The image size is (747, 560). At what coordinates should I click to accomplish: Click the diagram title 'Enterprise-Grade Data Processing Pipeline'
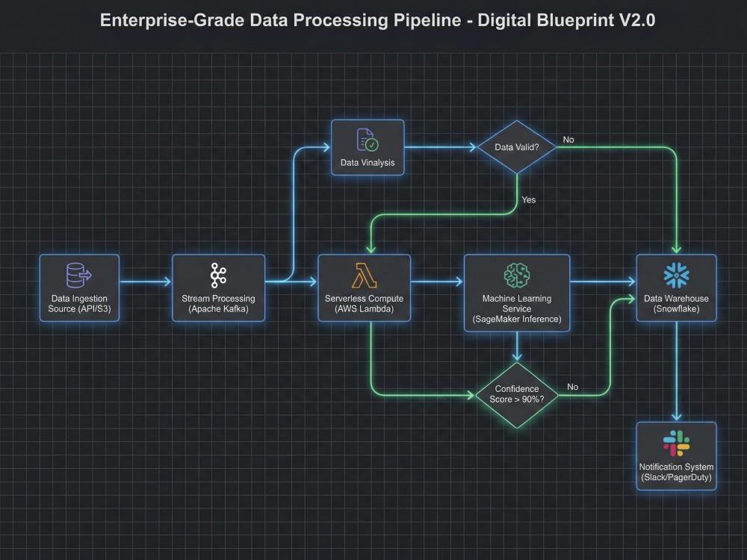(281, 20)
